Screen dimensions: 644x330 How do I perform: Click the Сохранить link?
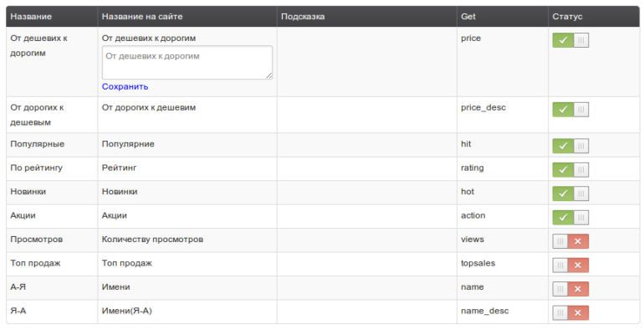click(125, 87)
